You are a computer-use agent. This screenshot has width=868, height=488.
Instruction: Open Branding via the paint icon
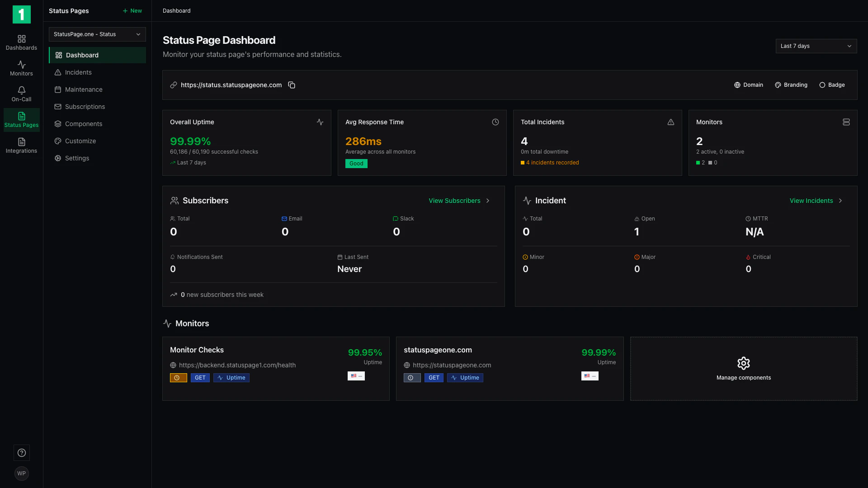click(x=778, y=85)
